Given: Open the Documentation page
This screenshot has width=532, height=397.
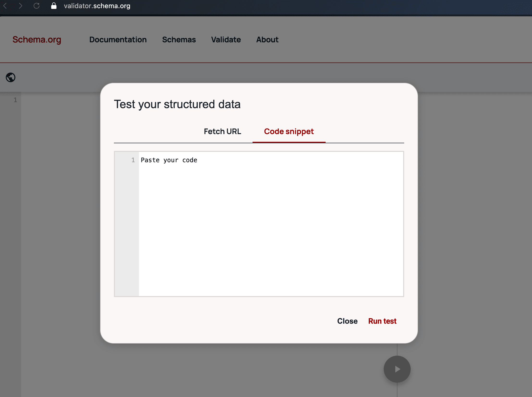Looking at the screenshot, I should point(118,40).
